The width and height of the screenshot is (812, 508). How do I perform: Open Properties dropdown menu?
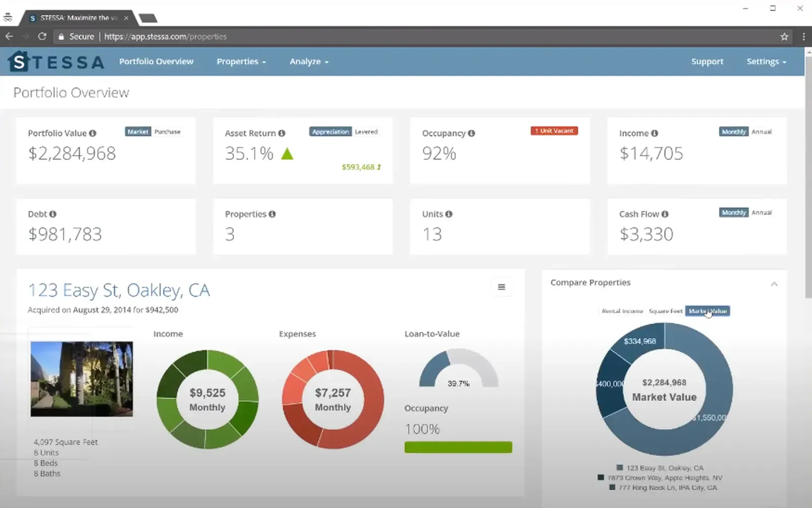point(241,61)
